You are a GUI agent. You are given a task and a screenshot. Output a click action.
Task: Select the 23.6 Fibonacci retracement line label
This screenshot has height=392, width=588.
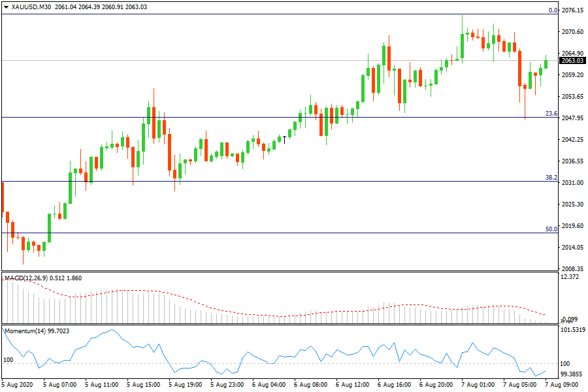click(551, 114)
